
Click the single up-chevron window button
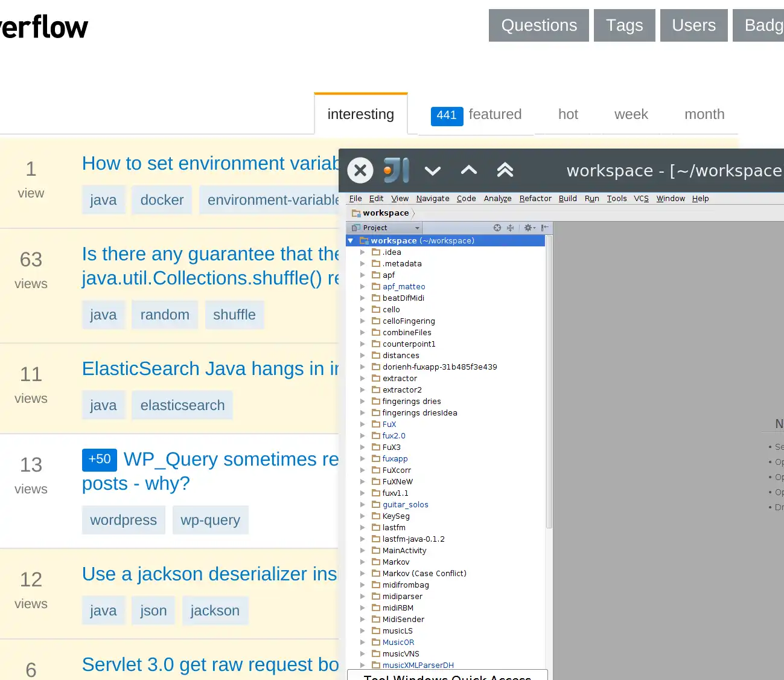(x=469, y=170)
